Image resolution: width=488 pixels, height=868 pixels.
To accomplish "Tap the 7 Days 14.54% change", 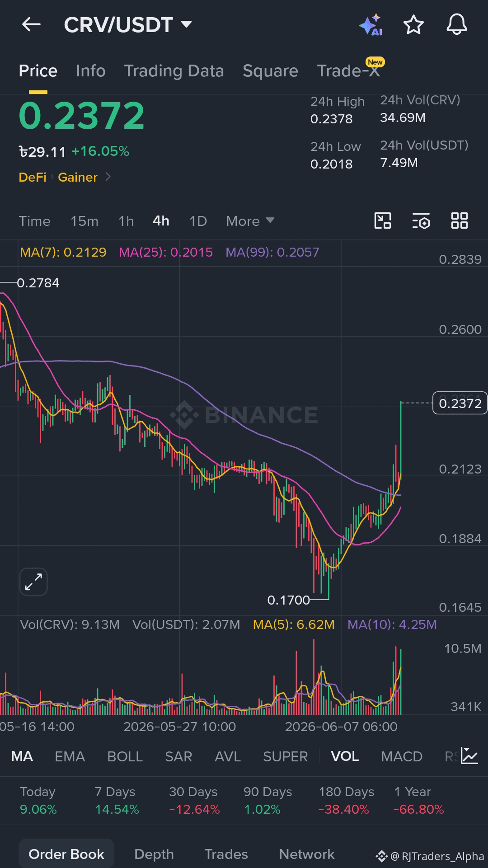I will [117, 809].
